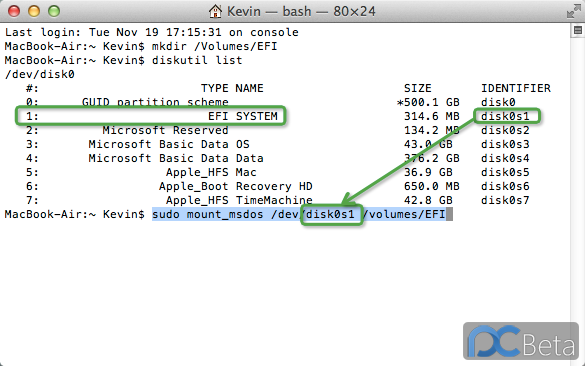Click the /volumes/EFI path in command
Image resolution: width=585 pixels, height=366 pixels.
coord(404,214)
